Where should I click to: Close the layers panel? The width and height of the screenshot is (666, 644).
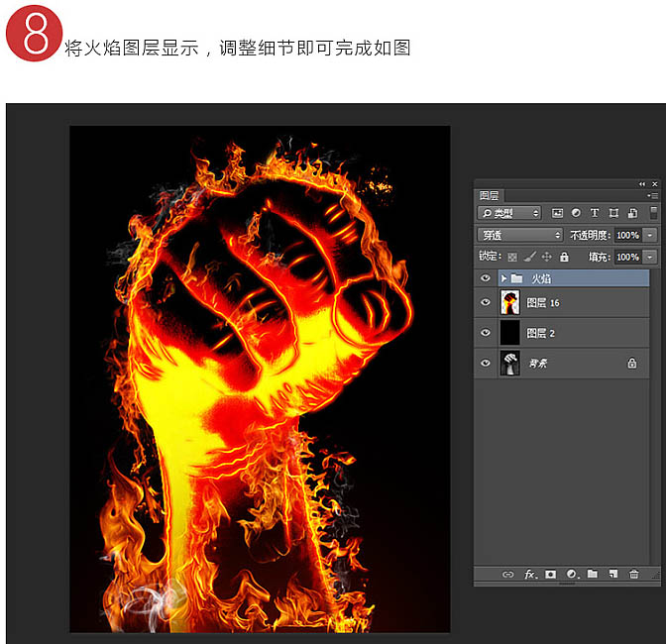coord(654,184)
